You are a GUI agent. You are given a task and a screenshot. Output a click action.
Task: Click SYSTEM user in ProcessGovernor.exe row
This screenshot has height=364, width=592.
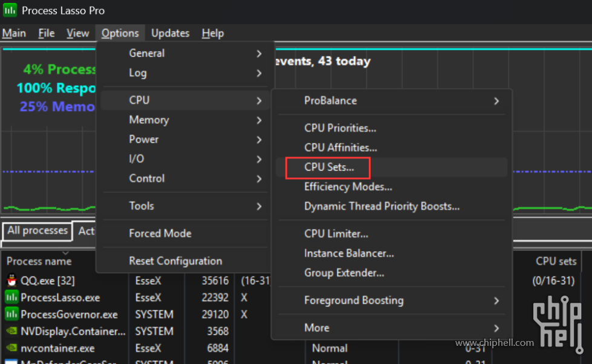(x=154, y=314)
